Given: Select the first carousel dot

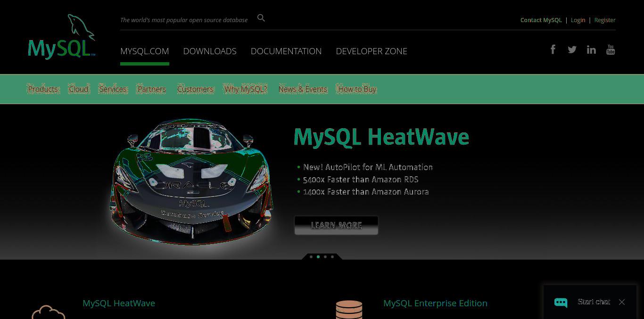Looking at the screenshot, I should (x=311, y=257).
